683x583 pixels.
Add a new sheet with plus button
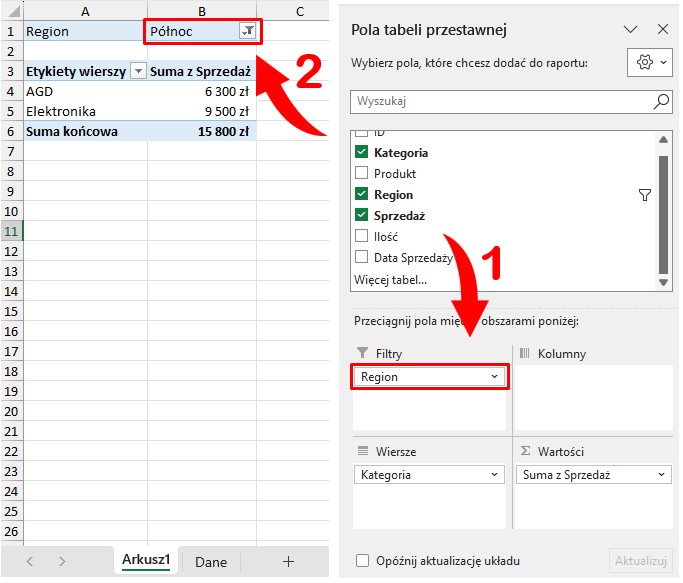[x=288, y=561]
